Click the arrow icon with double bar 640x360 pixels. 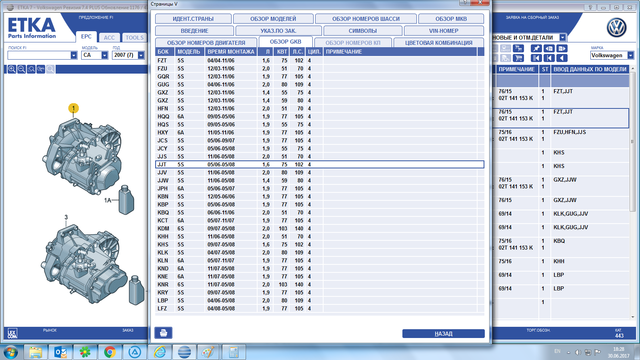pos(536,58)
